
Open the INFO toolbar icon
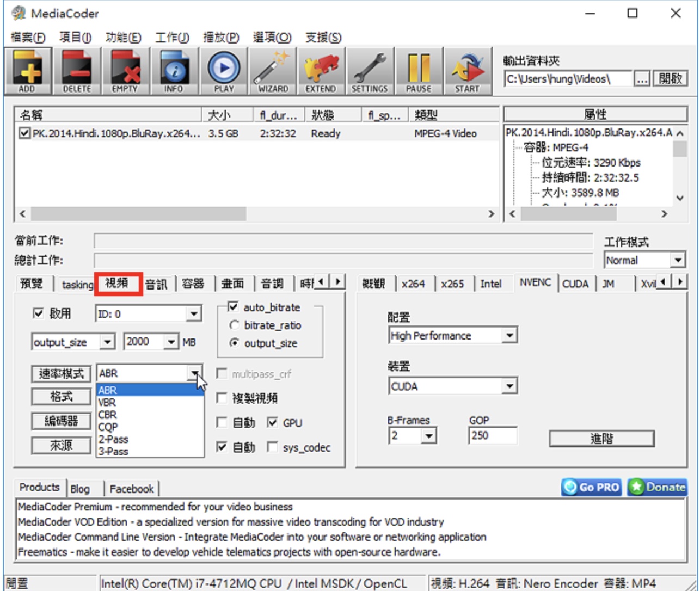coord(174,71)
